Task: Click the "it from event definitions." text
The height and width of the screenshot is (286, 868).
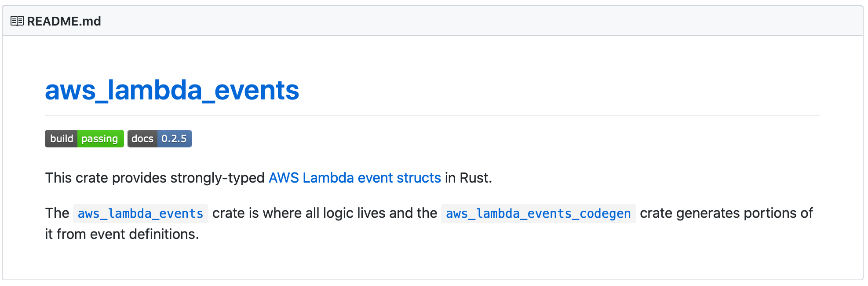Action: tap(122, 234)
